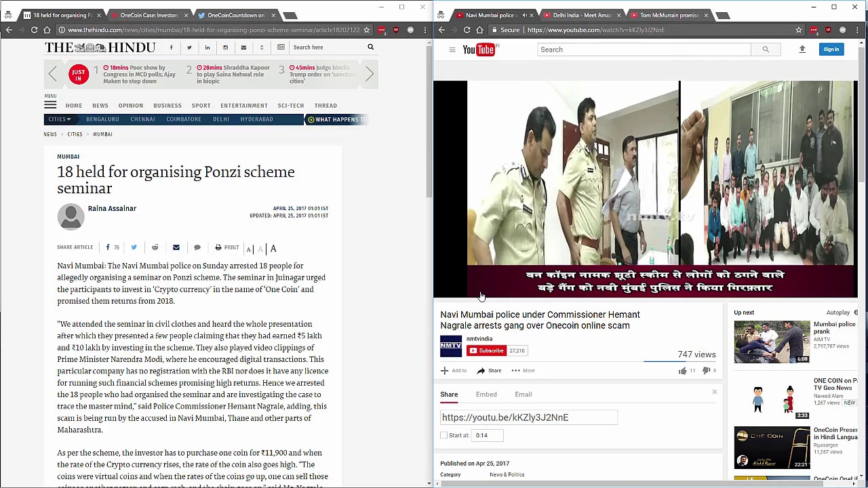This screenshot has height=488, width=868.
Task: Dislike the video with thumbs down
Action: [x=706, y=371]
